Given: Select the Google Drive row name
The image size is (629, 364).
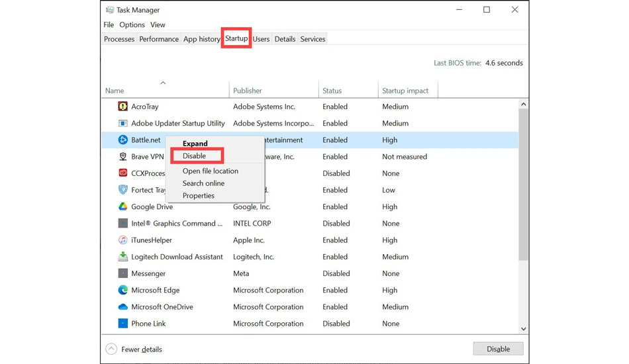Looking at the screenshot, I should (x=152, y=207).
